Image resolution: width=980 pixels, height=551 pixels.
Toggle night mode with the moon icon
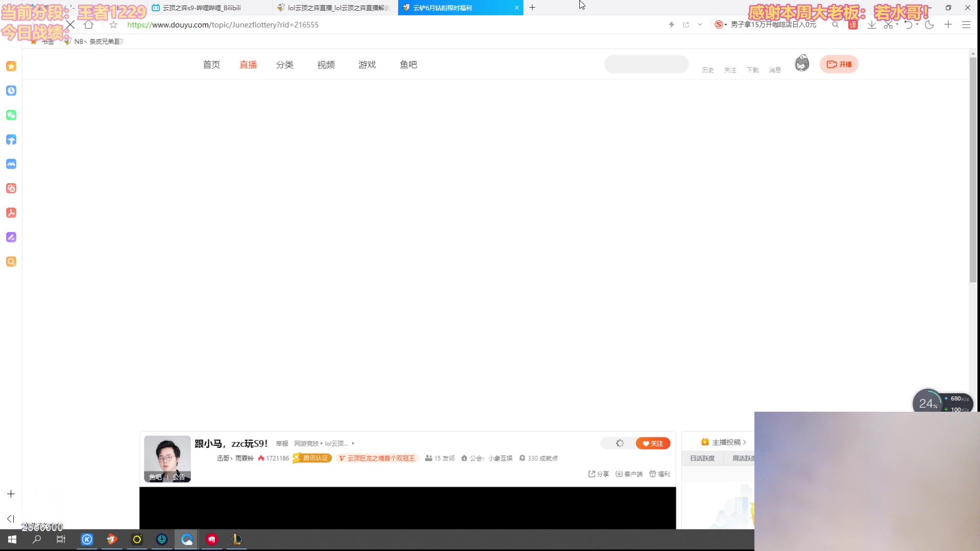[x=929, y=24]
